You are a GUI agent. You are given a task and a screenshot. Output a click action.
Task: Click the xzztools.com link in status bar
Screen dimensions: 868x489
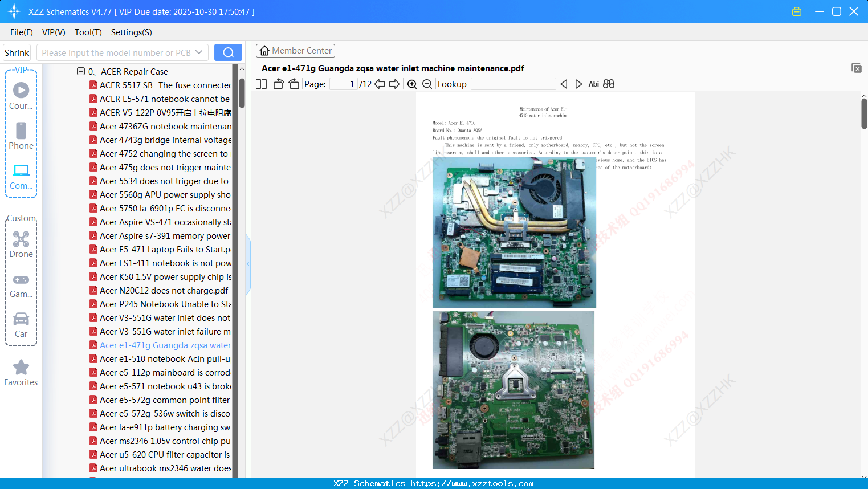click(472, 483)
